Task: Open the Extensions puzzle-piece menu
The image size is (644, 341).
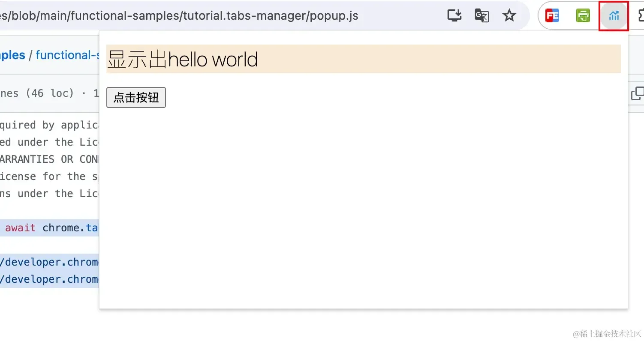Action: [x=641, y=16]
